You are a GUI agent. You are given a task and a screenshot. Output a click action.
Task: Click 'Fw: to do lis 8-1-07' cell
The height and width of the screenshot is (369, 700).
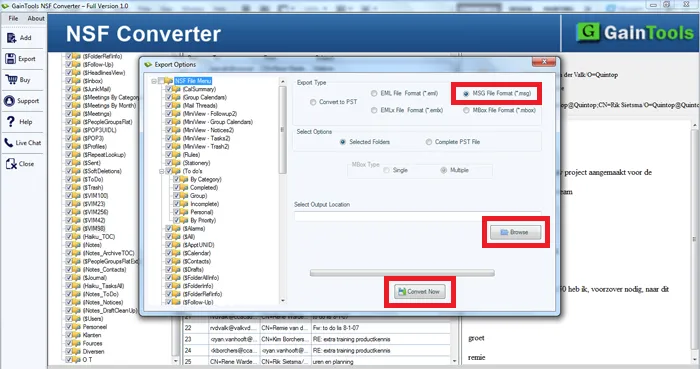coord(336,328)
